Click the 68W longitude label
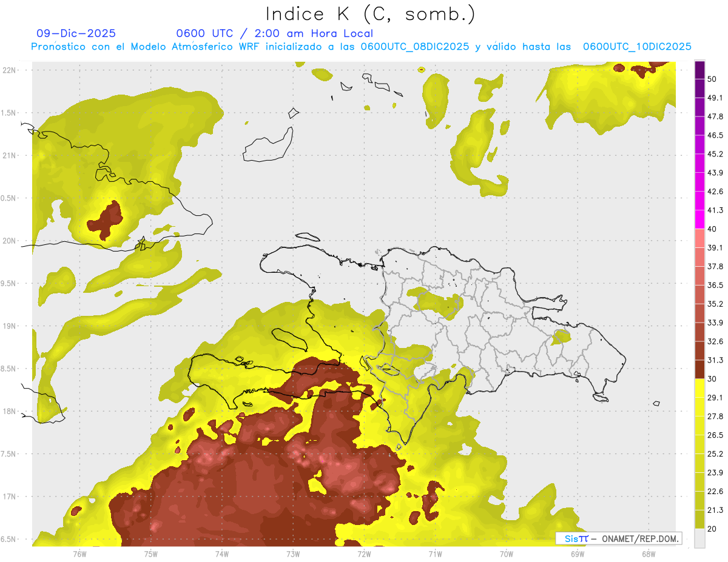 pyautogui.click(x=648, y=554)
